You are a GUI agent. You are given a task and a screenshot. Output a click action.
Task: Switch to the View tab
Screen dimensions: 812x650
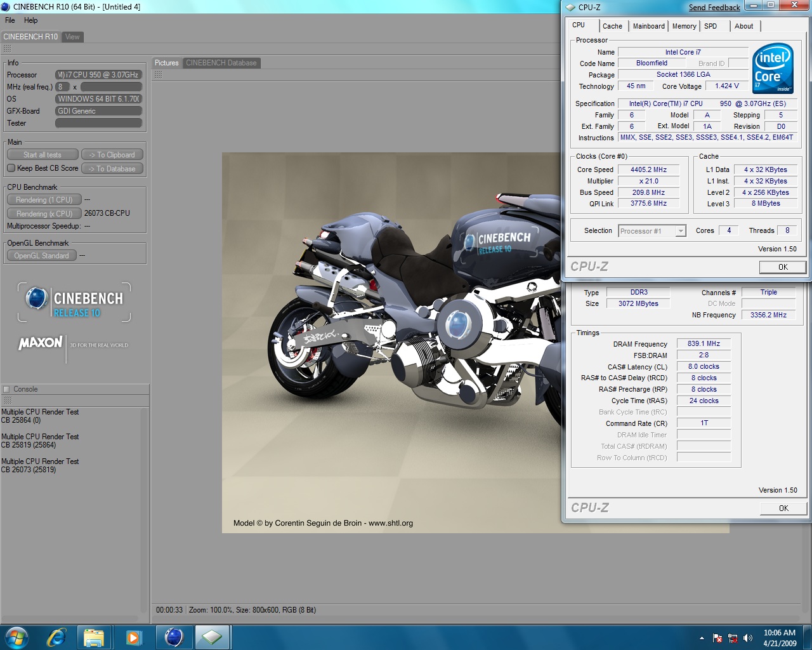tap(72, 37)
